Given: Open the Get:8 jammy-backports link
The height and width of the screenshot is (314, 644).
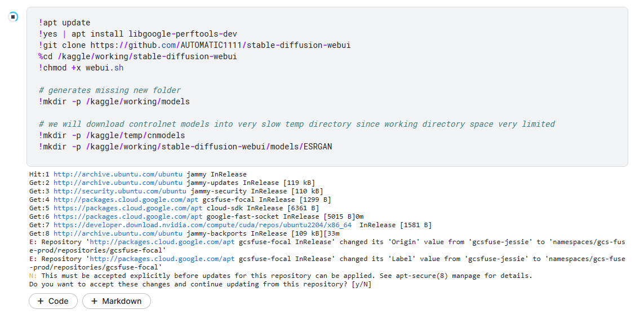Looking at the screenshot, I should click(118, 233).
